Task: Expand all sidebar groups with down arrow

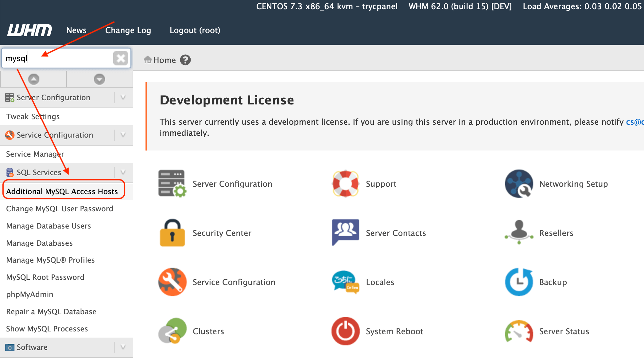Action: 99,79
